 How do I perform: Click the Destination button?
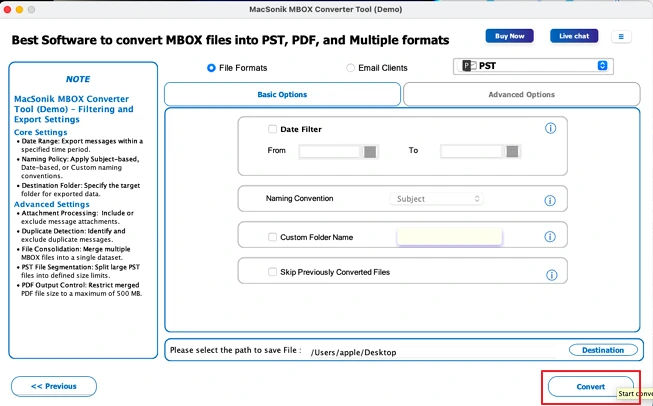pyautogui.click(x=603, y=350)
